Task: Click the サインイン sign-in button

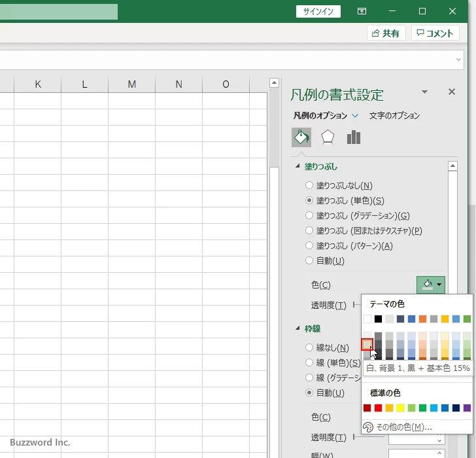Action: [318, 12]
